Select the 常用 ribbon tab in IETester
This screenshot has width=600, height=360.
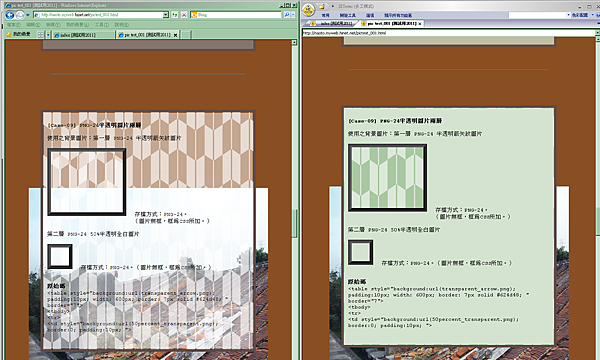tap(325, 15)
